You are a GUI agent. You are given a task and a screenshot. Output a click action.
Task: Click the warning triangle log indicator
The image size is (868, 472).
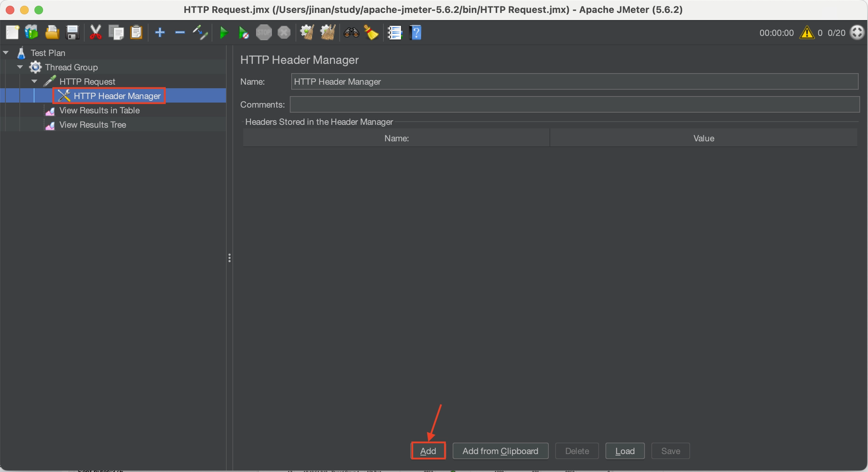click(x=807, y=33)
